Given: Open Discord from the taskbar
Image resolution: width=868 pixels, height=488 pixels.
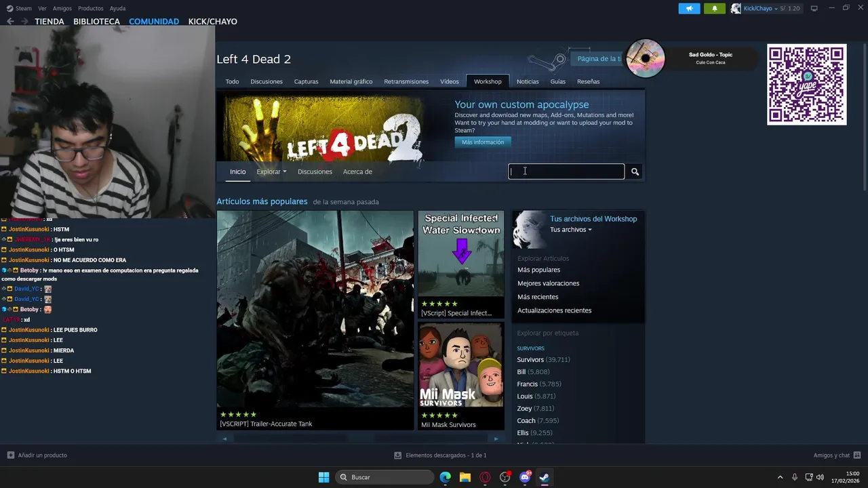Looking at the screenshot, I should (525, 477).
